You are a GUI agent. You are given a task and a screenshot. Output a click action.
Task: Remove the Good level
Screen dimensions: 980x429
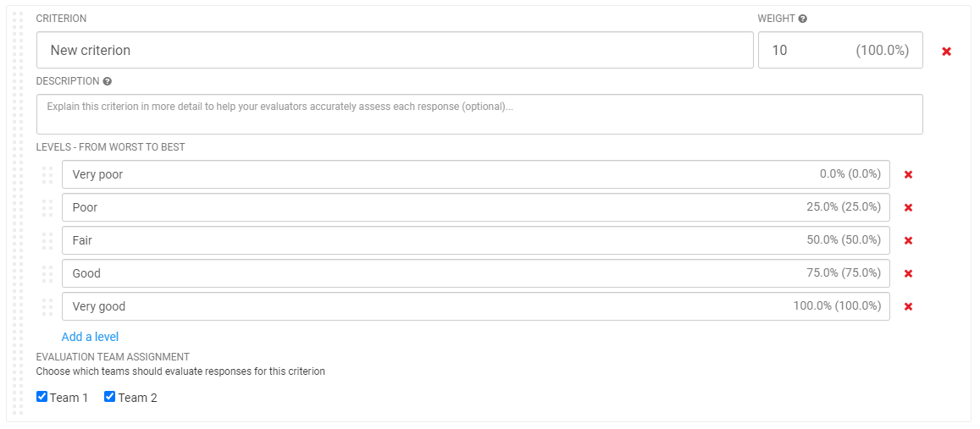pos(908,273)
